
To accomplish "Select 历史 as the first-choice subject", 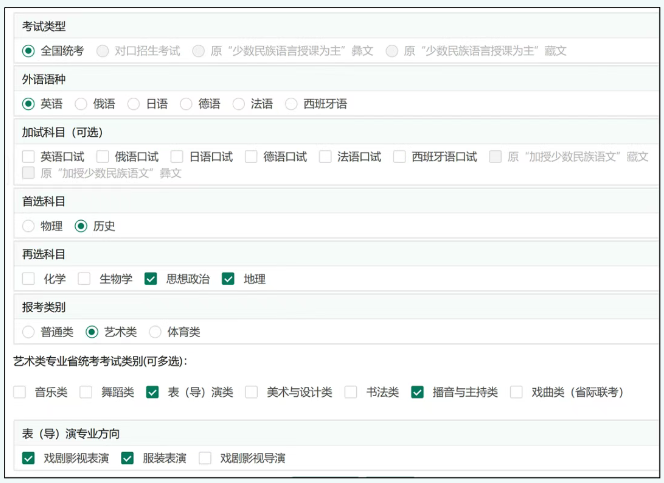I will [x=81, y=226].
